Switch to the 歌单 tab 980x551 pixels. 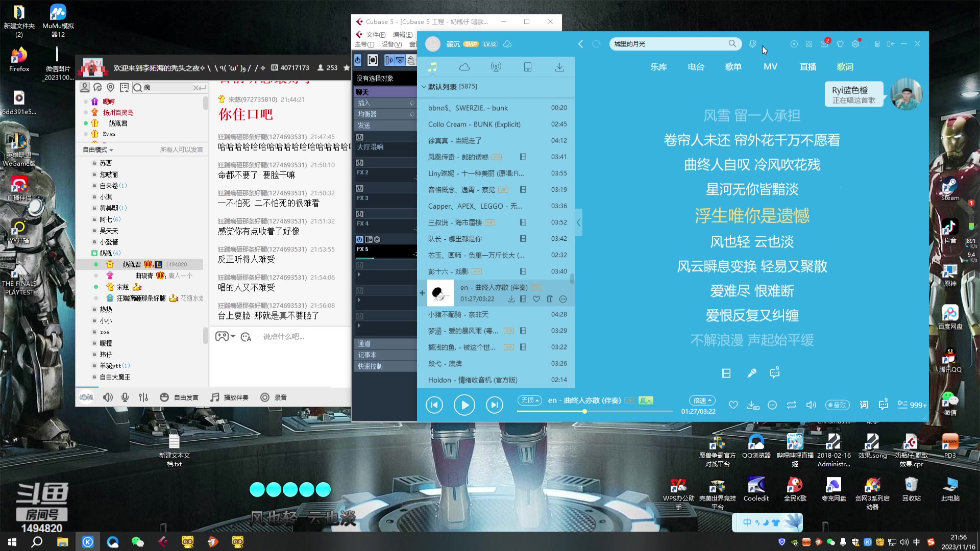click(733, 67)
